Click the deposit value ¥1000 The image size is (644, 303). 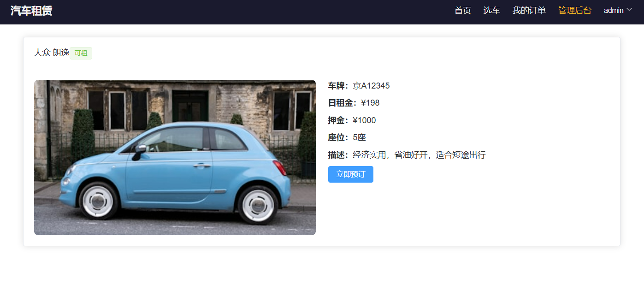pyautogui.click(x=364, y=120)
